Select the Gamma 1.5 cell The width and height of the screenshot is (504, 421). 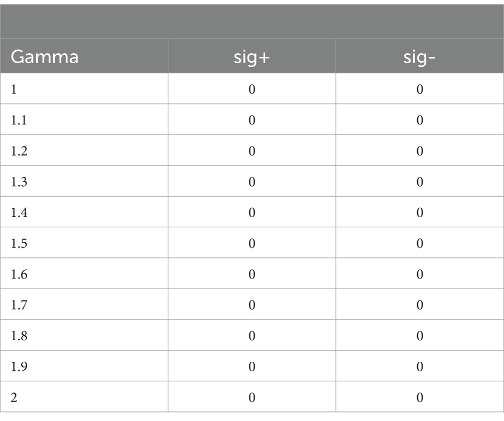tap(19, 243)
